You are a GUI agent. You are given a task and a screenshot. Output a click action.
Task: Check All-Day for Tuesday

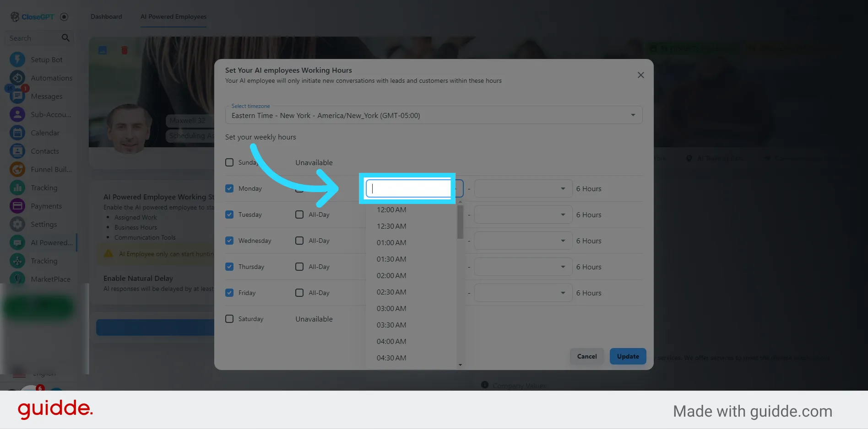coord(299,214)
